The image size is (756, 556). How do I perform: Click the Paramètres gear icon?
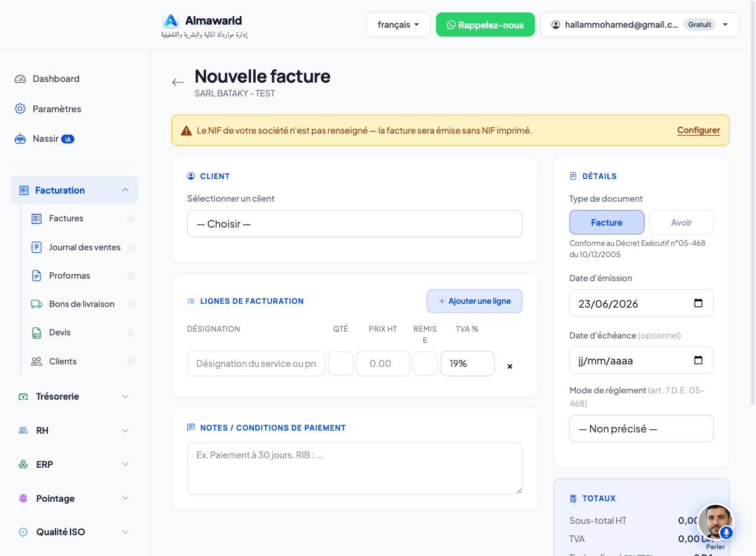(20, 109)
